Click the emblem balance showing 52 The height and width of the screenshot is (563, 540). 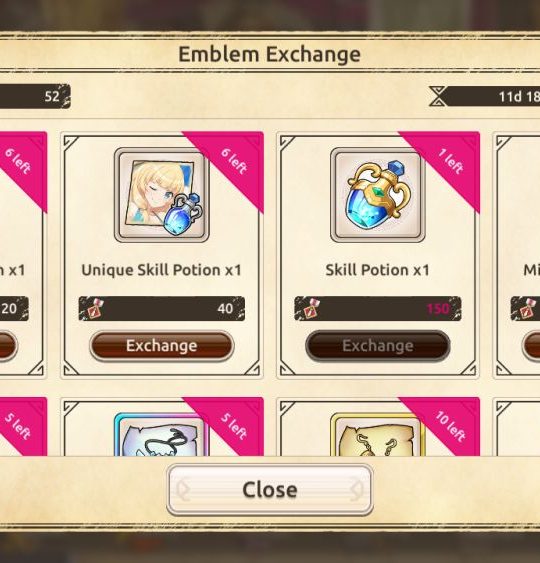(x=35, y=96)
